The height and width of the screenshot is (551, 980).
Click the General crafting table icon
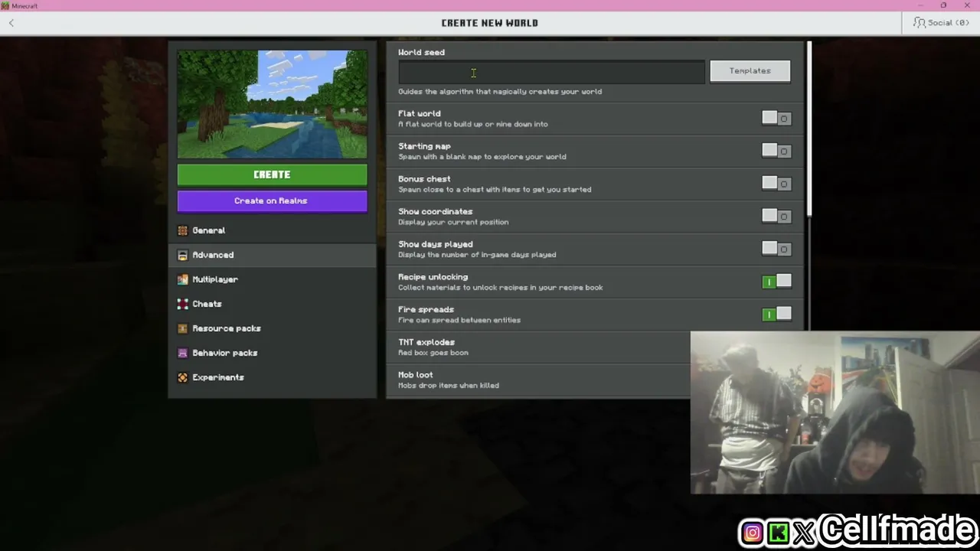tap(182, 230)
